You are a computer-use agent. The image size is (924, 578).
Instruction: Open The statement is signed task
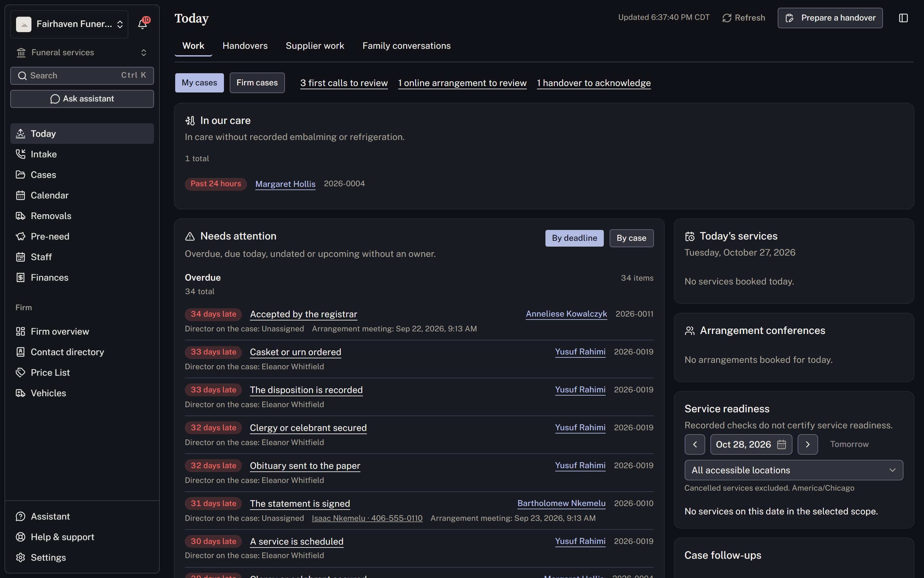click(x=300, y=504)
